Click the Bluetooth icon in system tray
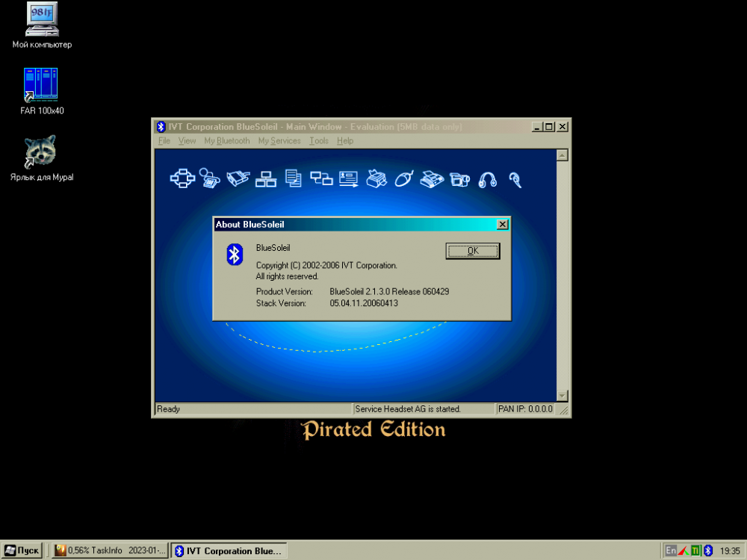Viewport: 747px width, 560px height. [x=708, y=550]
